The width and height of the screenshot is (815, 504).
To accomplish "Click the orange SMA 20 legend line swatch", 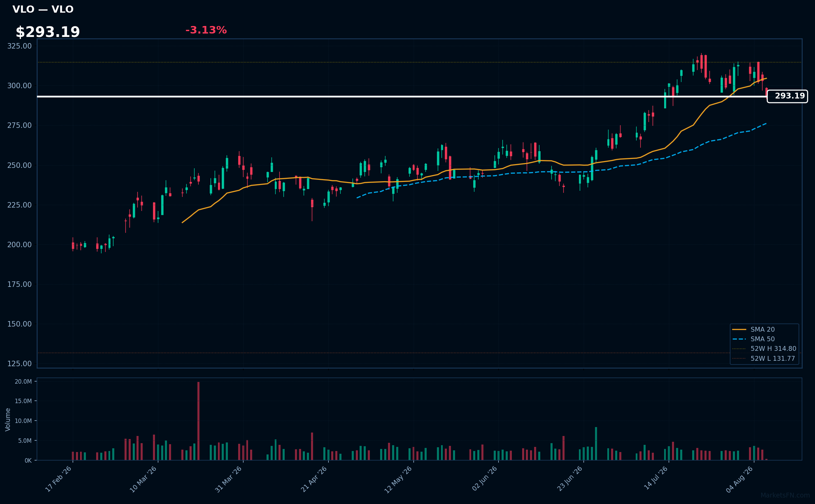I will tap(739, 329).
